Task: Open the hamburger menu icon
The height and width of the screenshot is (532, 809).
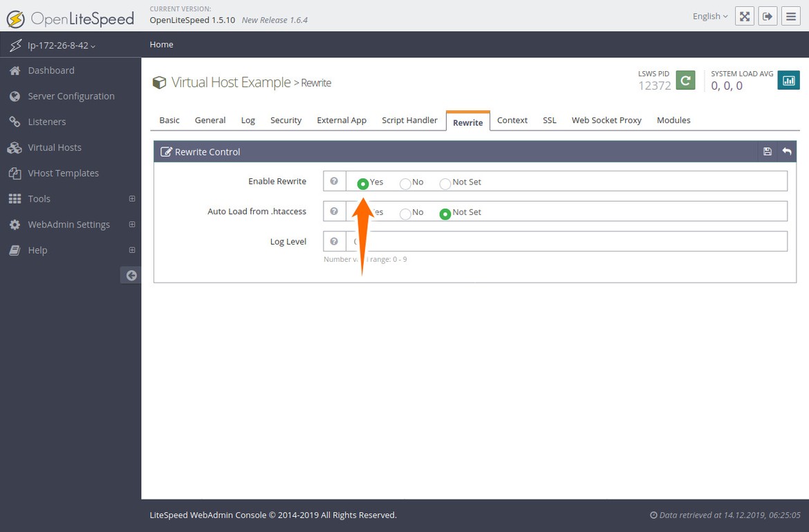Action: tap(791, 17)
